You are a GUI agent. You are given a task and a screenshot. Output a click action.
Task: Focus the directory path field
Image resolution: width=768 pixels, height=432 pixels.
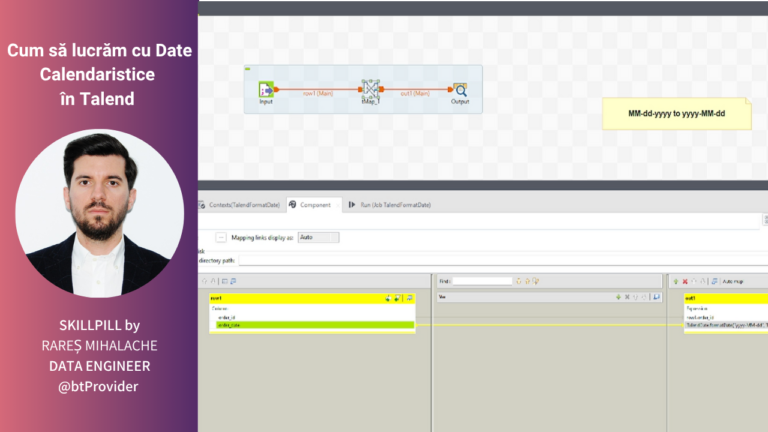coord(503,261)
